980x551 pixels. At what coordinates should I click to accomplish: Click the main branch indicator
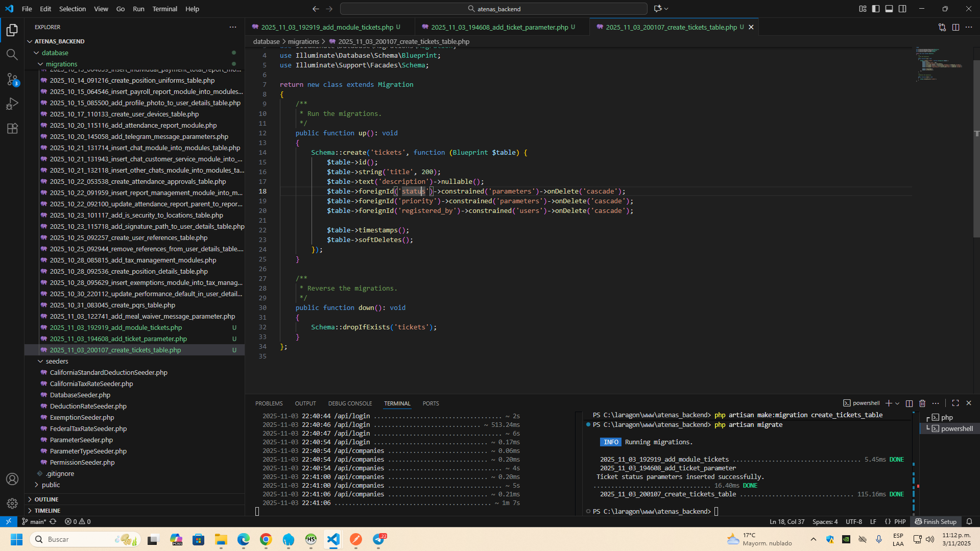coord(34,521)
